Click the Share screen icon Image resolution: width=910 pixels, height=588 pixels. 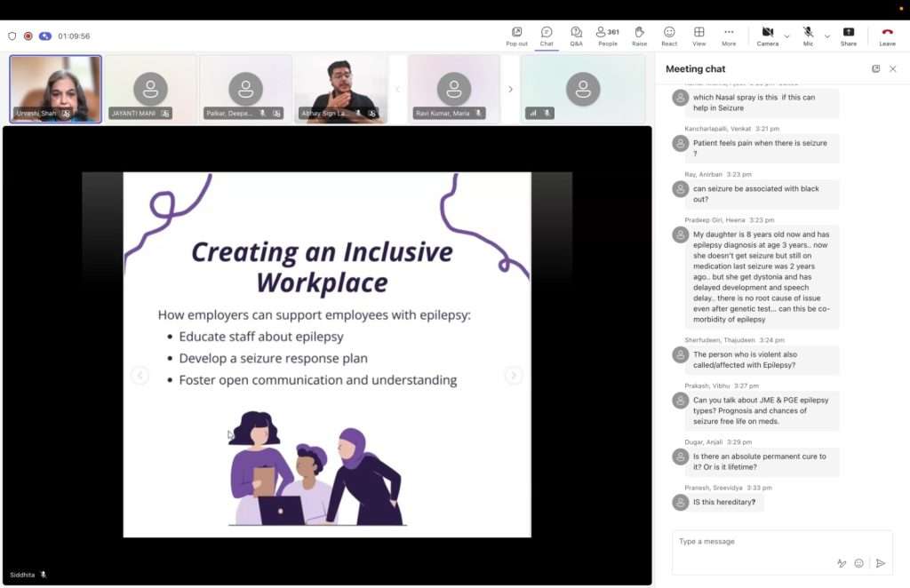pyautogui.click(x=849, y=36)
